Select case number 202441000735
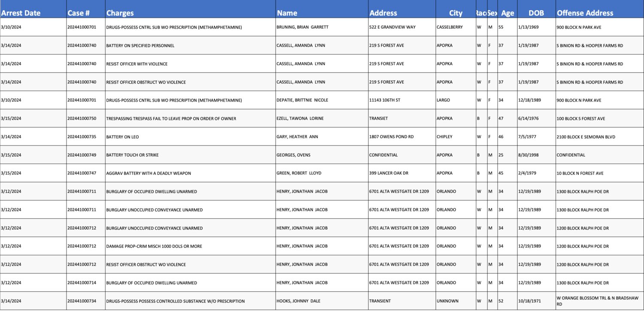The height and width of the screenshot is (311, 644). pyautogui.click(x=82, y=137)
